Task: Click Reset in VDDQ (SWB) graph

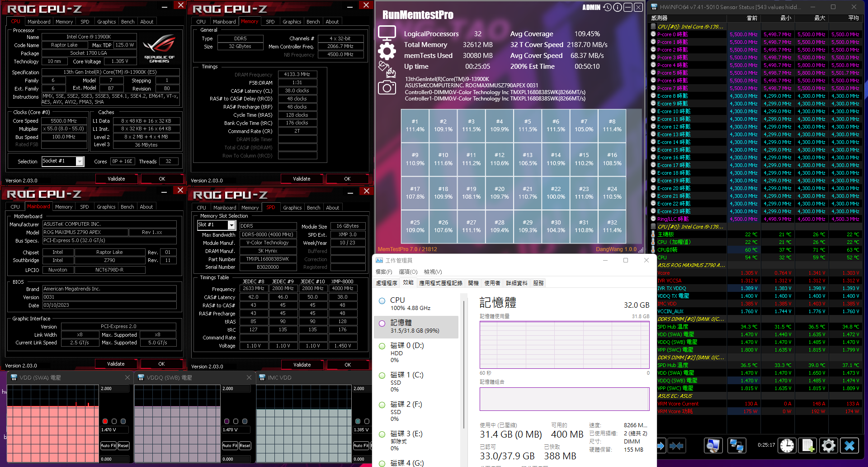Action: tap(245, 446)
